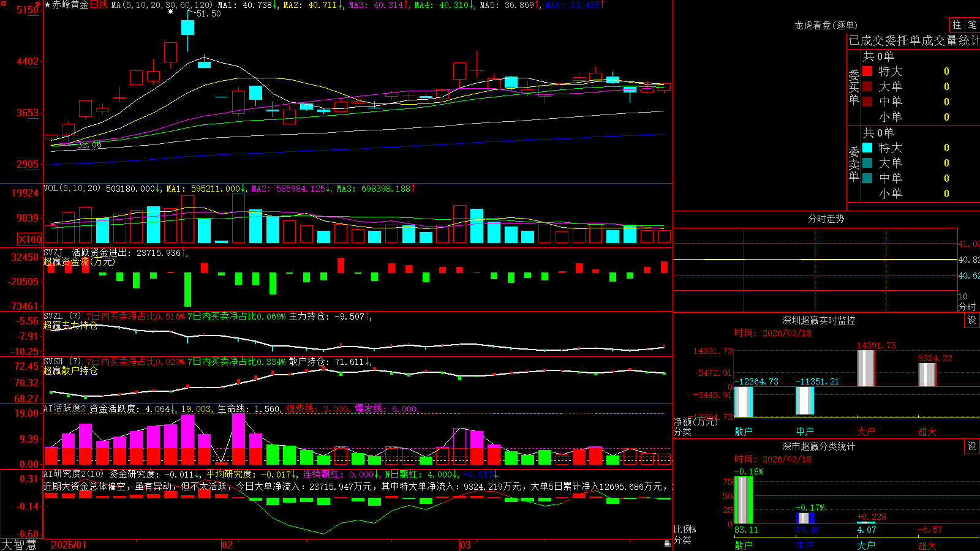980x551 pixels.
Task: Click the 资金活跃度: 4.064 readout
Action: tap(132, 408)
